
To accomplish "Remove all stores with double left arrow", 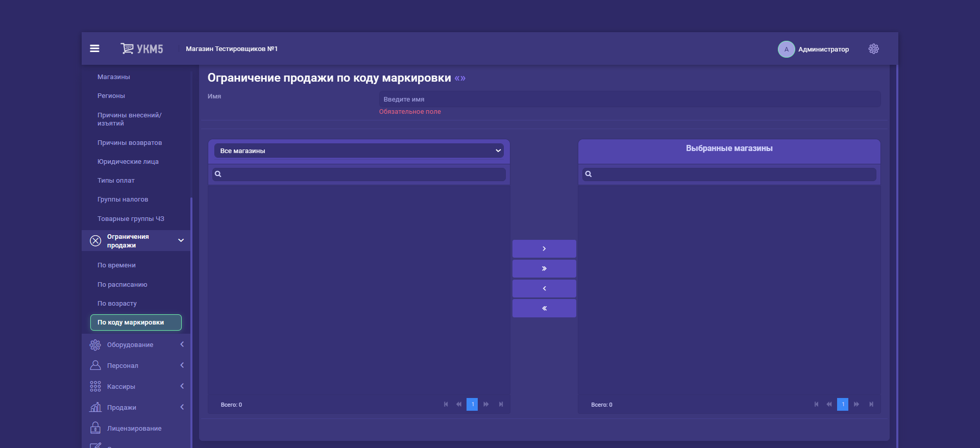I will click(544, 308).
